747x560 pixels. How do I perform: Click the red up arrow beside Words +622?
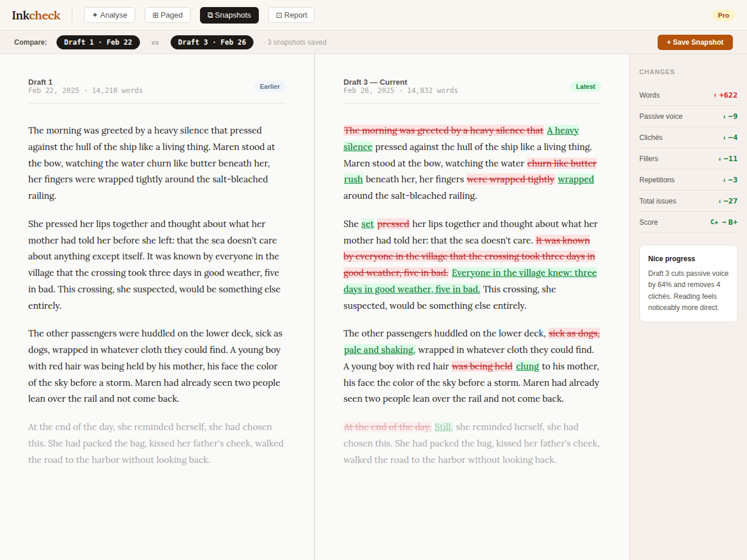(715, 95)
